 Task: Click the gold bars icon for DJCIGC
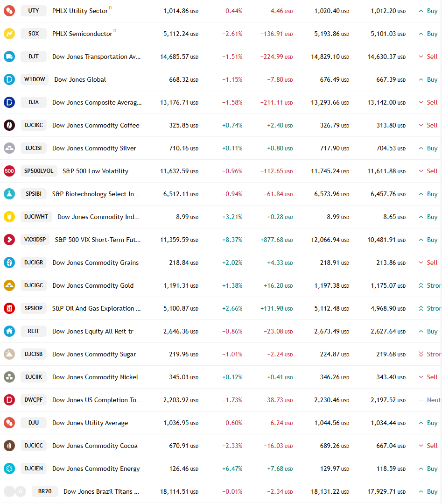pyautogui.click(x=9, y=285)
